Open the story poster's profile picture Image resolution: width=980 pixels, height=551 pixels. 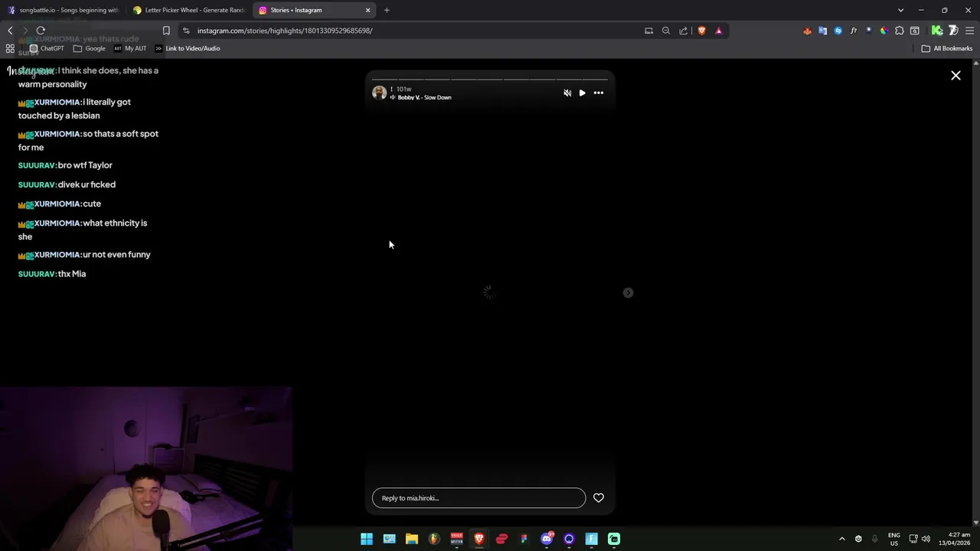tap(379, 93)
